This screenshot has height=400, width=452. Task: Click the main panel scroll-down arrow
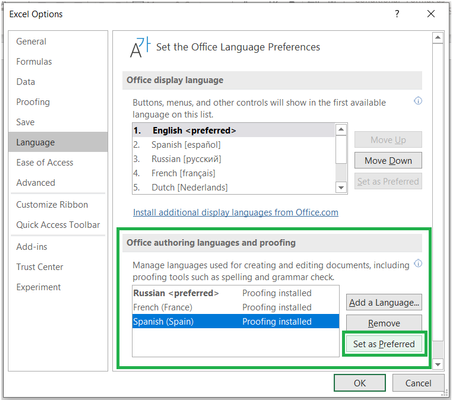pos(438,364)
